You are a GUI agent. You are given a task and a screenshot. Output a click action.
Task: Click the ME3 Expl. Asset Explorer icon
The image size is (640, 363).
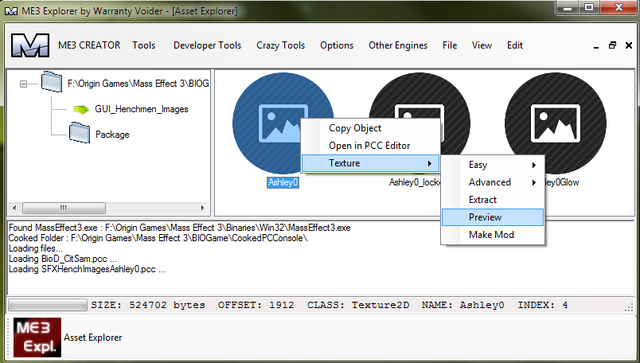tap(37, 337)
